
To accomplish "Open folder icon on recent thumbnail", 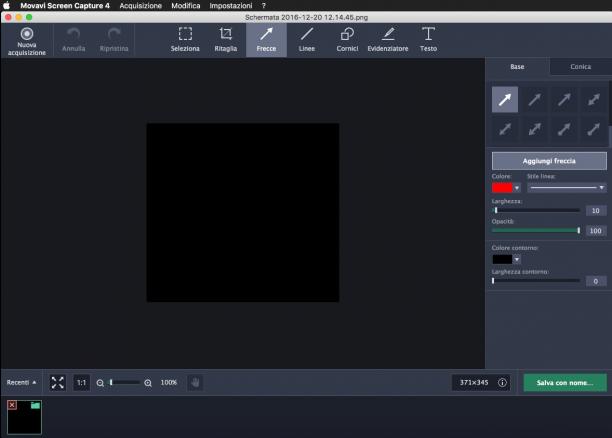I will click(x=36, y=405).
